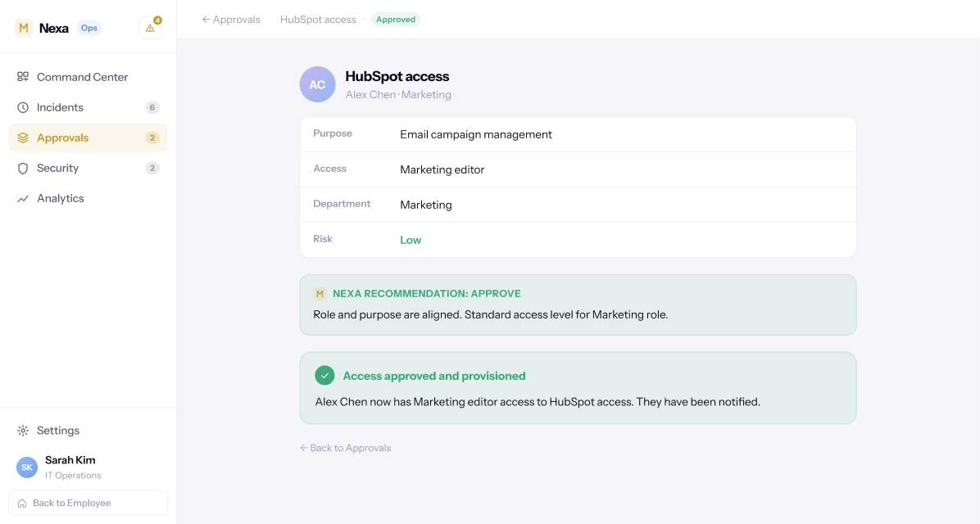
Task: Open Command Center in the sidebar
Action: (88, 77)
